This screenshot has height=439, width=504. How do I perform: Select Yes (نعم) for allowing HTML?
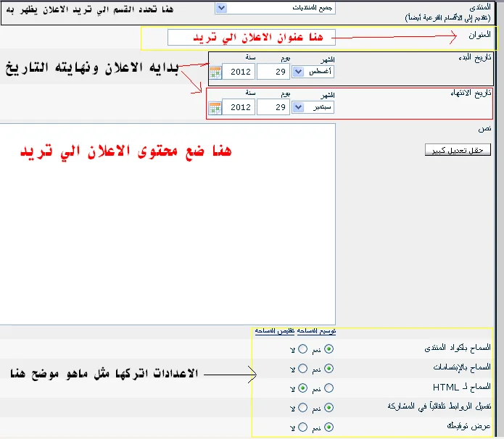click(x=330, y=388)
